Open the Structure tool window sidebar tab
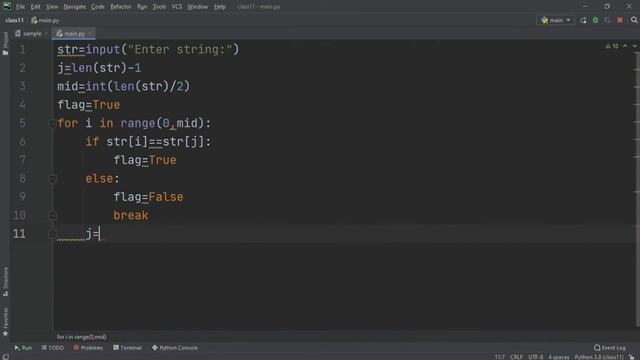The image size is (640, 360). pos(5,282)
